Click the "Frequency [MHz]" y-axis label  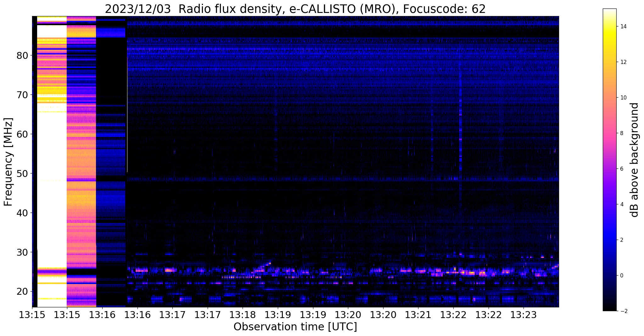pos(8,162)
